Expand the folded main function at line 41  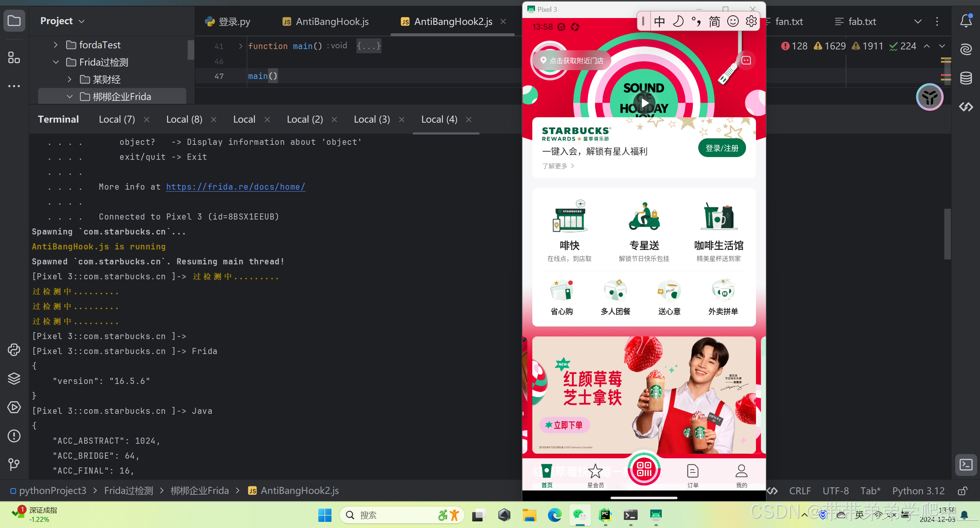241,46
